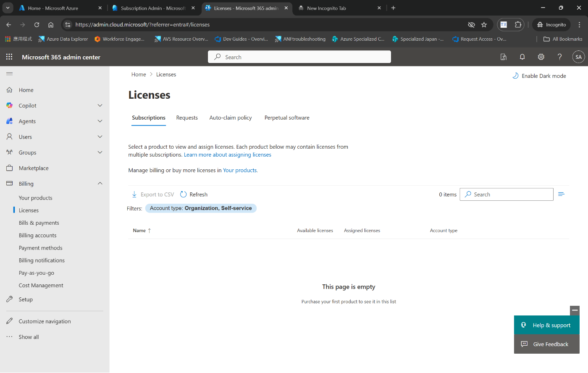Switch to the Requests tab
Image resolution: width=588 pixels, height=373 pixels.
pyautogui.click(x=187, y=118)
